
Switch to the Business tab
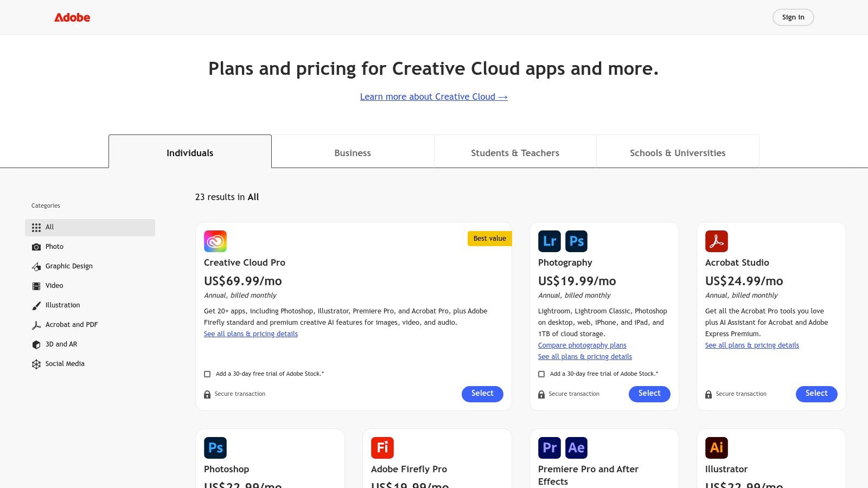point(353,153)
